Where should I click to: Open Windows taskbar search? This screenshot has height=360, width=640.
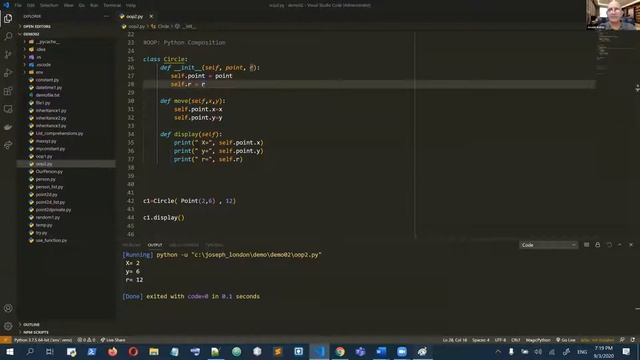(x=30, y=351)
